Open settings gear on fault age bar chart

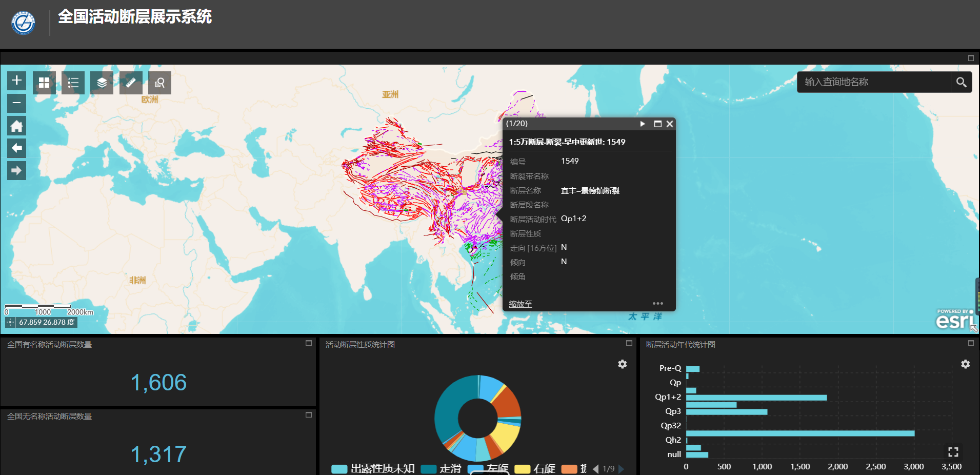(x=965, y=364)
